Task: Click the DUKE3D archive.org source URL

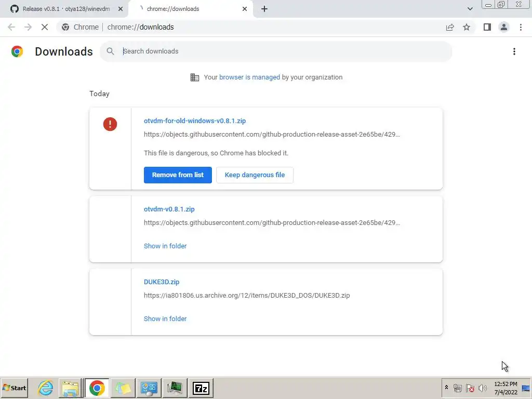Action: click(247, 296)
